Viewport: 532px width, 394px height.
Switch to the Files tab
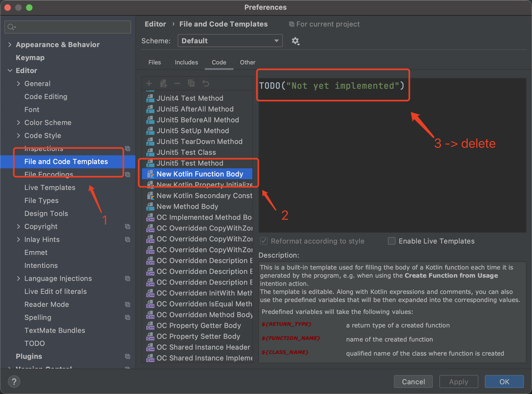[154, 62]
